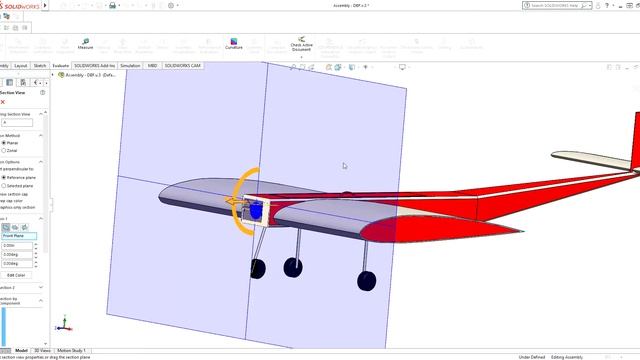Click the Under Defined status text

tap(532, 357)
